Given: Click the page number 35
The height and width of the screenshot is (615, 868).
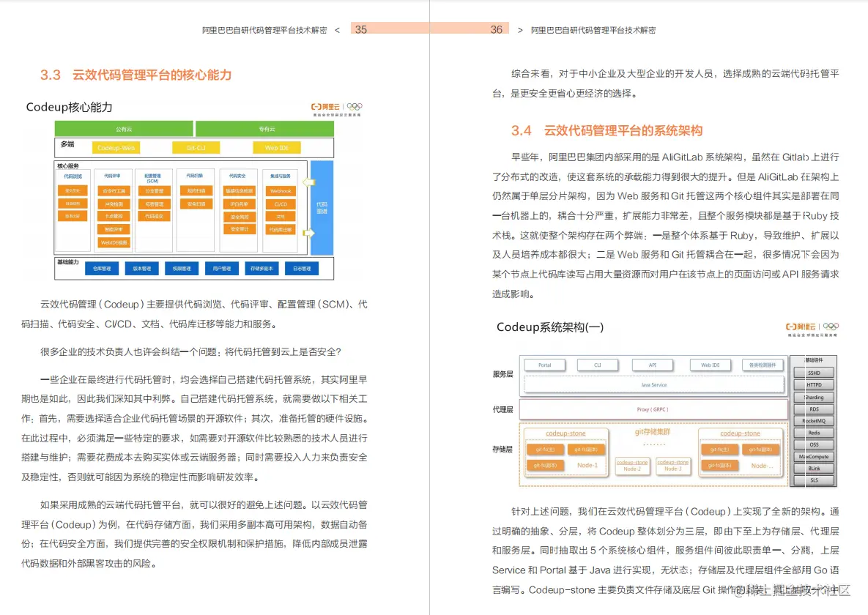Looking at the screenshot, I should (x=361, y=30).
